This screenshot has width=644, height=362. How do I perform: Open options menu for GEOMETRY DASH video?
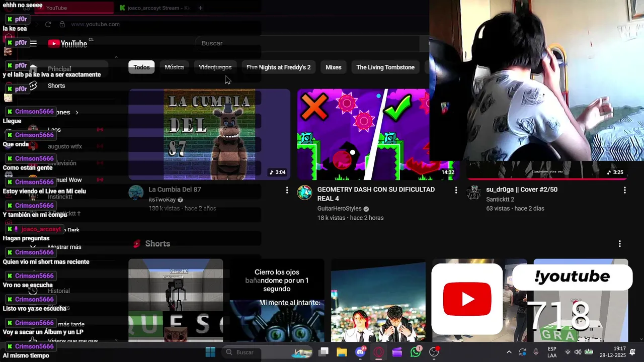(456, 190)
